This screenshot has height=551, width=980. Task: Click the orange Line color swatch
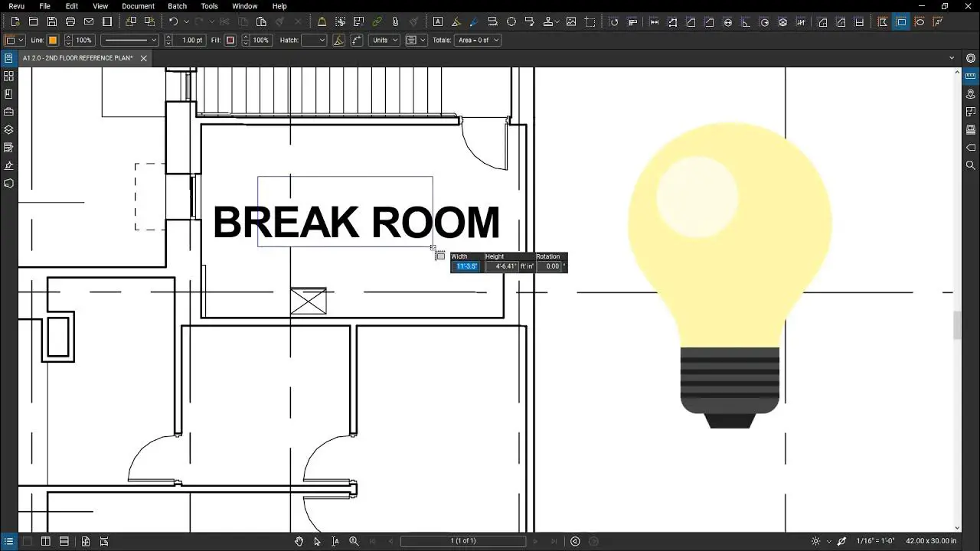(53, 40)
